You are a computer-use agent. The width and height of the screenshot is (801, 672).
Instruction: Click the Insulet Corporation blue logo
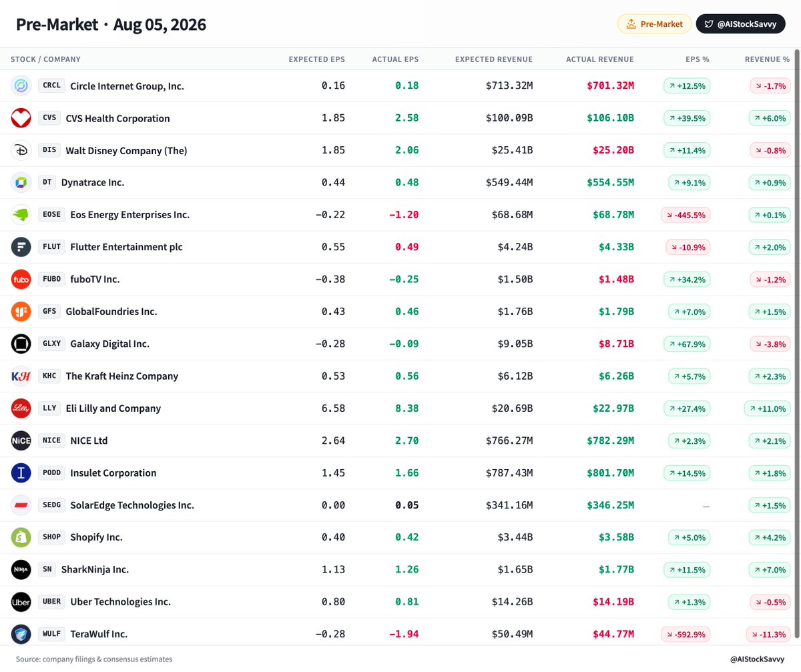point(21,472)
